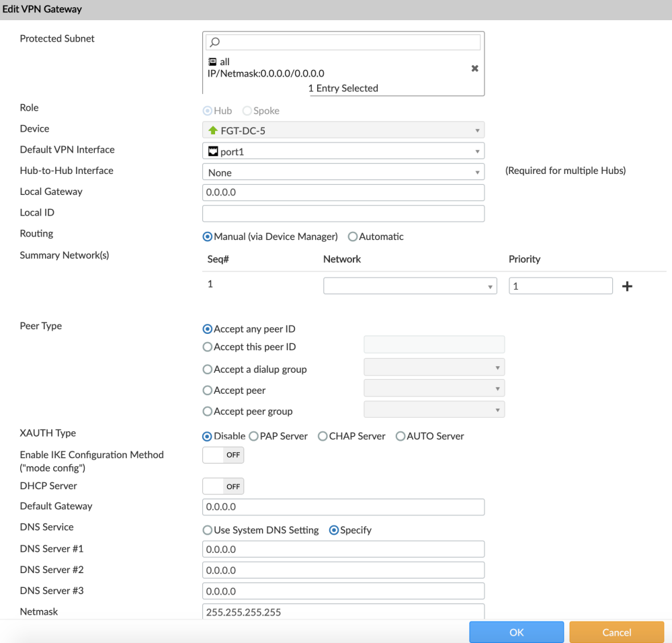Turn on the DHCP Server toggle
This screenshot has width=672, height=643.
[x=222, y=486]
